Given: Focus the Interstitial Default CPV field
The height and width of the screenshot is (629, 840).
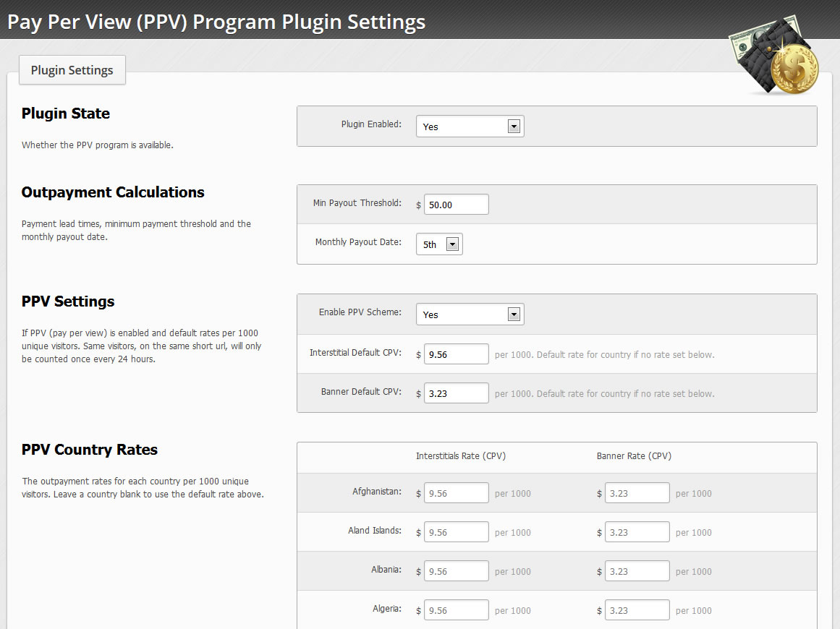Looking at the screenshot, I should tap(456, 354).
